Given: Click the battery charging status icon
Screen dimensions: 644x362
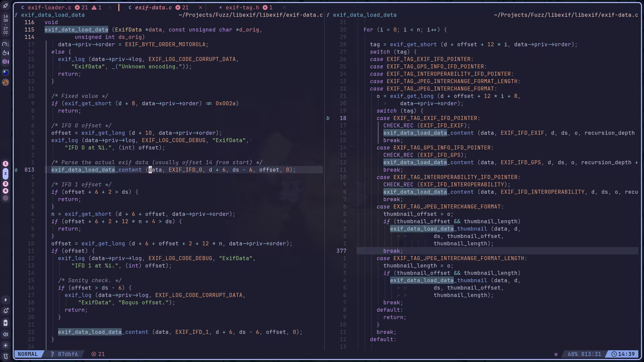Looking at the screenshot, I should click(5, 323).
